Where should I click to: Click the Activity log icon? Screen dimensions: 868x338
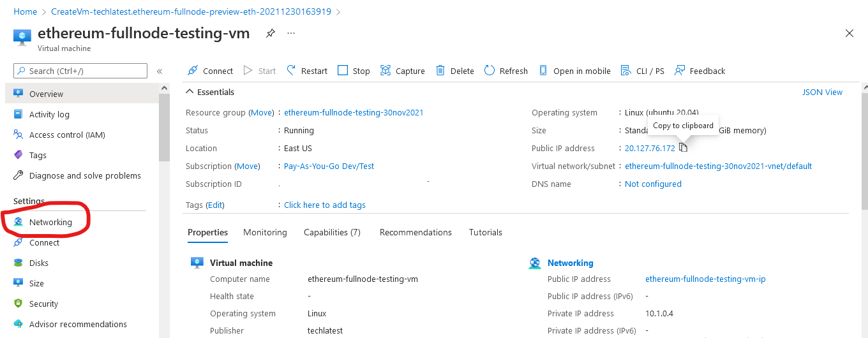click(18, 114)
